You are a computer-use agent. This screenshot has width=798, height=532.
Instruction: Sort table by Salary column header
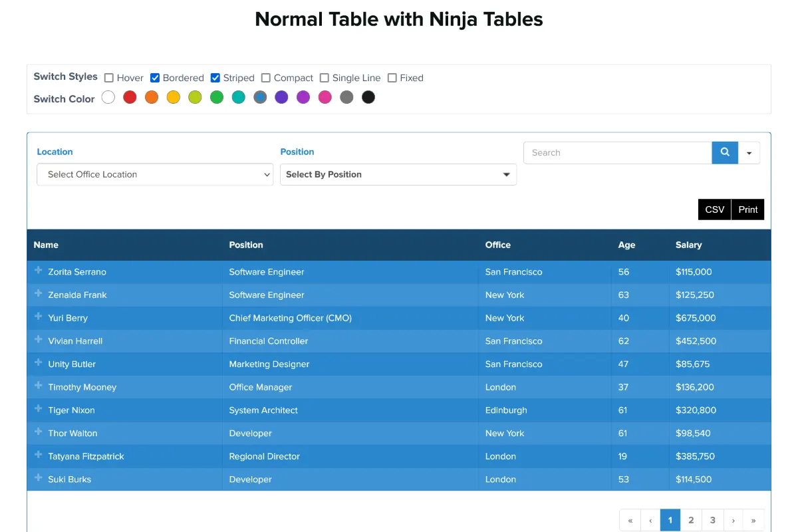(688, 245)
